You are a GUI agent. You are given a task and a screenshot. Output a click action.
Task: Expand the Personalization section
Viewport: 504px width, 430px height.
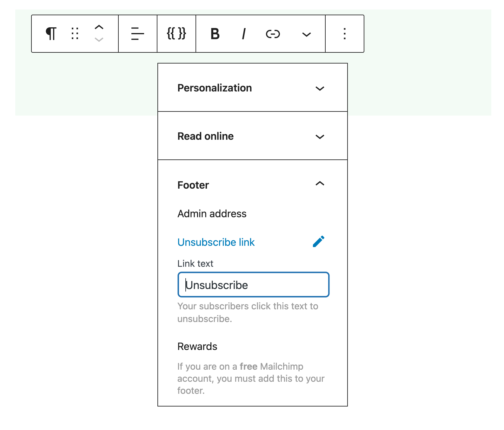coord(253,88)
